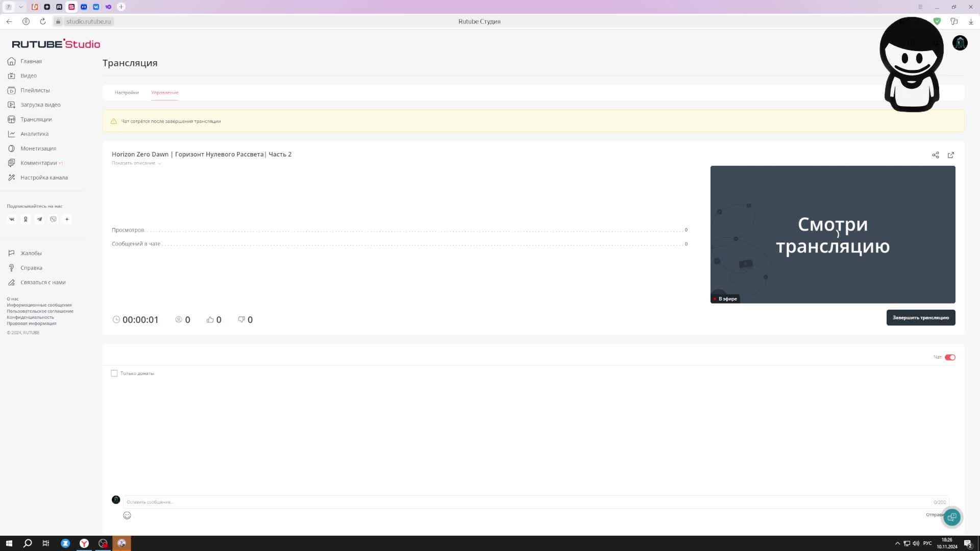Open Аналитика in the sidebar

pyautogui.click(x=34, y=134)
